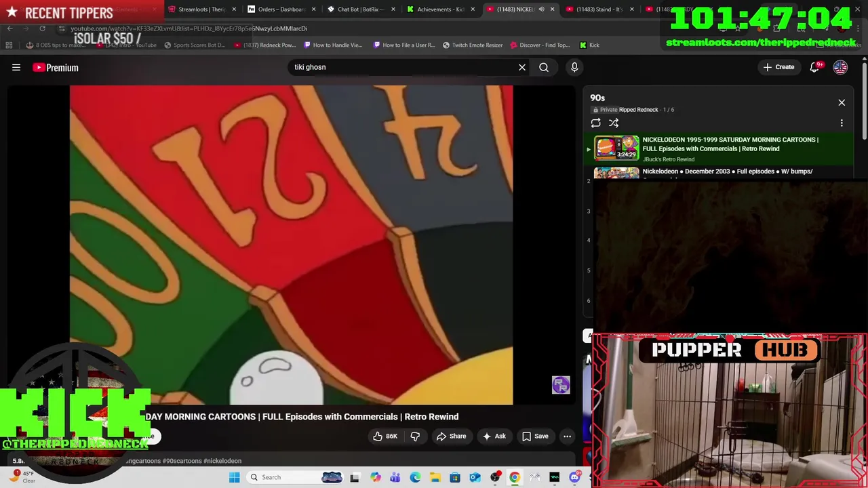Image resolution: width=868 pixels, height=488 pixels.
Task: Open the browser apps grid button
Action: 9,45
